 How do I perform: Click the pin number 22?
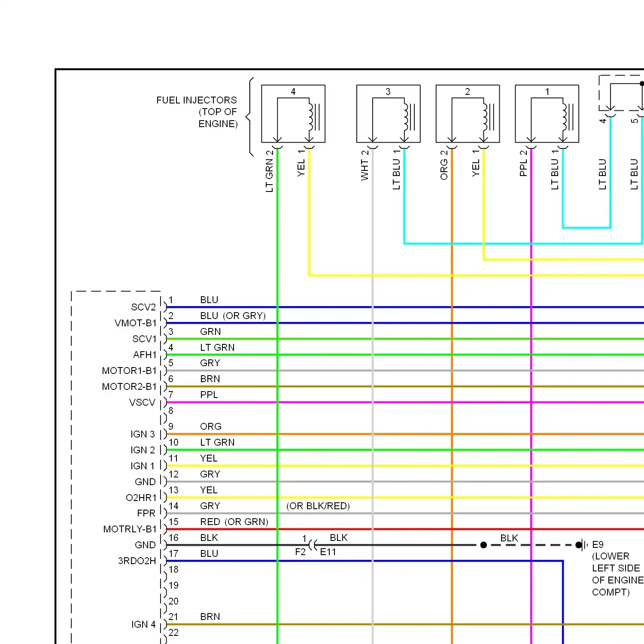click(173, 633)
